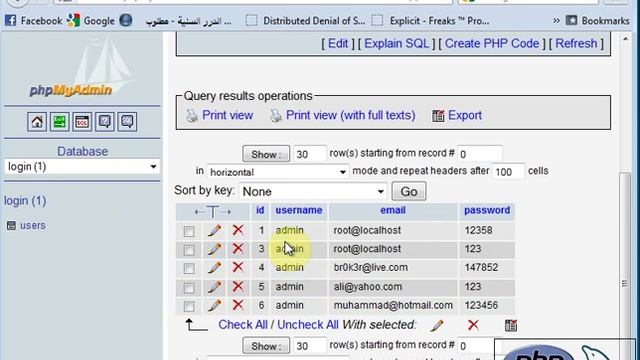Open the Database login (1) dropdown
640x360 pixels.
[82, 167]
